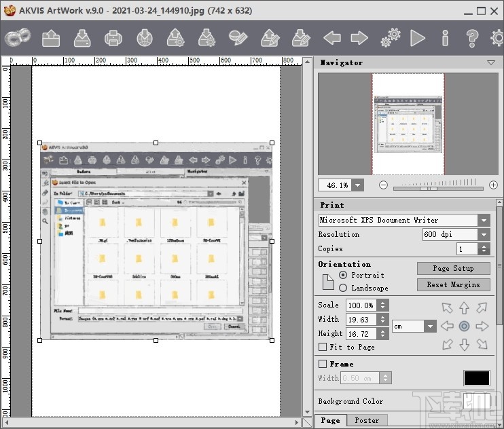Switch to the Page tab
This screenshot has height=429, width=504.
pos(330,420)
